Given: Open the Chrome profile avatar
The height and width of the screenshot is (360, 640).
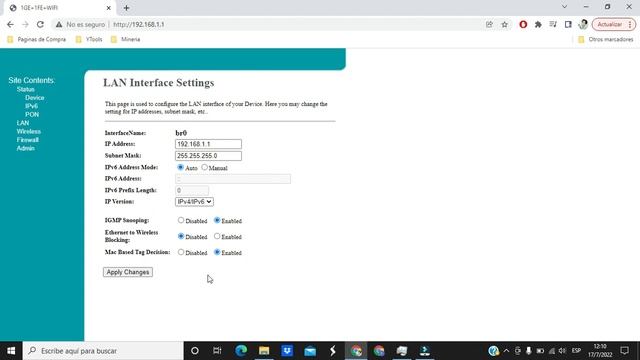Looking at the screenshot, I should click(x=583, y=24).
